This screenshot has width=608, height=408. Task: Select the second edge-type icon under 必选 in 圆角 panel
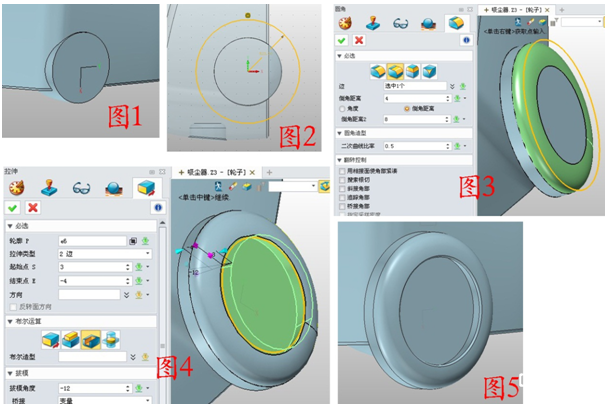coord(396,71)
